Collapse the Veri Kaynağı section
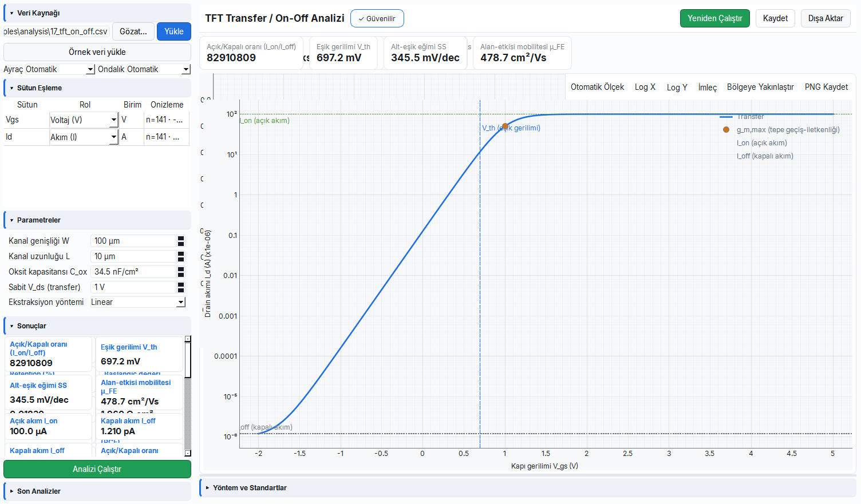 (x=97, y=13)
